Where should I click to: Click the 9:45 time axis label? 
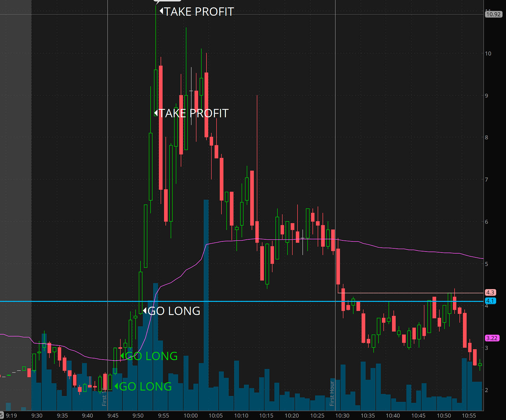113,415
